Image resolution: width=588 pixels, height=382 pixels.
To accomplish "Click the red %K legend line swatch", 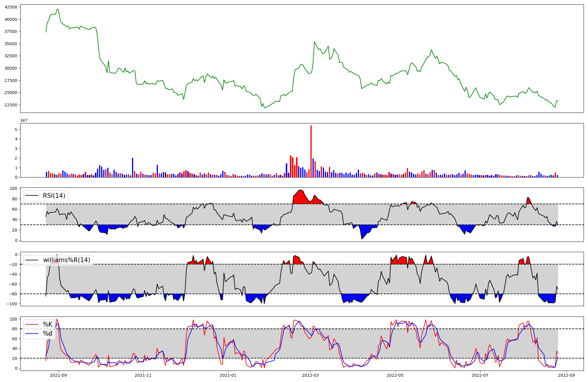I will [x=32, y=324].
